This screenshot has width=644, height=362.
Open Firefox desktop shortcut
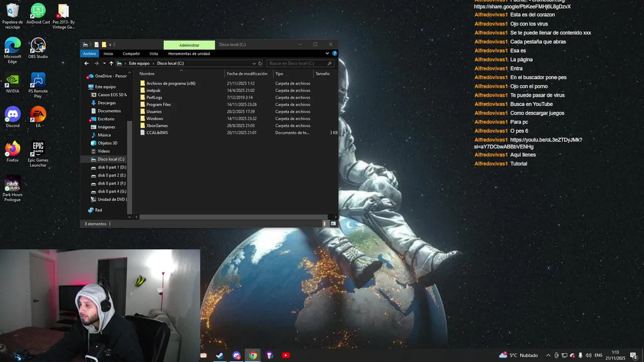pos(13,152)
